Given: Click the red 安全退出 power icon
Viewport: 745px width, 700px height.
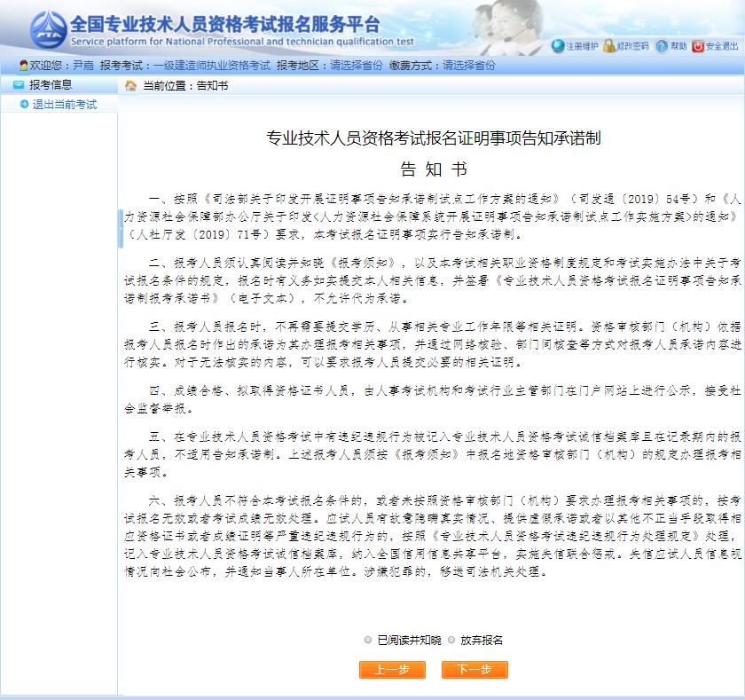Looking at the screenshot, I should point(698,46).
